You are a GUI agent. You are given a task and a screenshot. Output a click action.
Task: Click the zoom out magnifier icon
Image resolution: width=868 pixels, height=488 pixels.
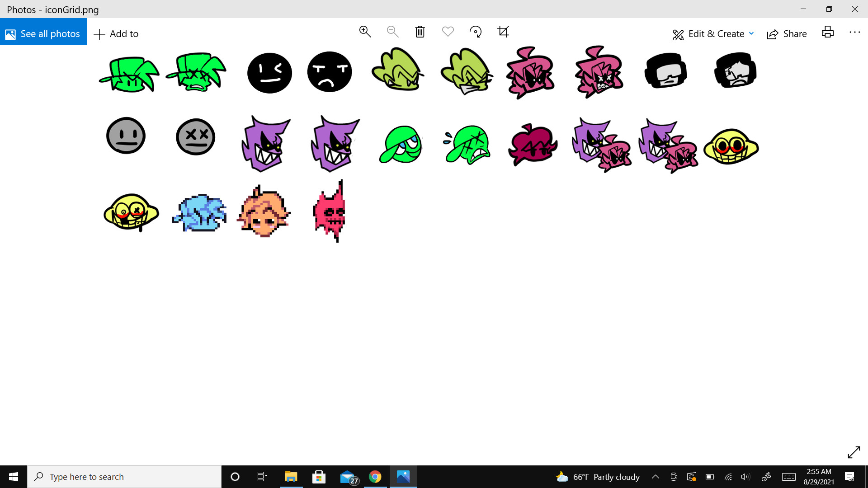392,32
